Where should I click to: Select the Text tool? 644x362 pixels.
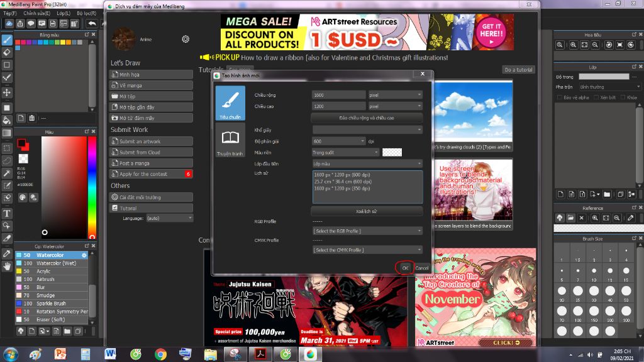click(7, 214)
